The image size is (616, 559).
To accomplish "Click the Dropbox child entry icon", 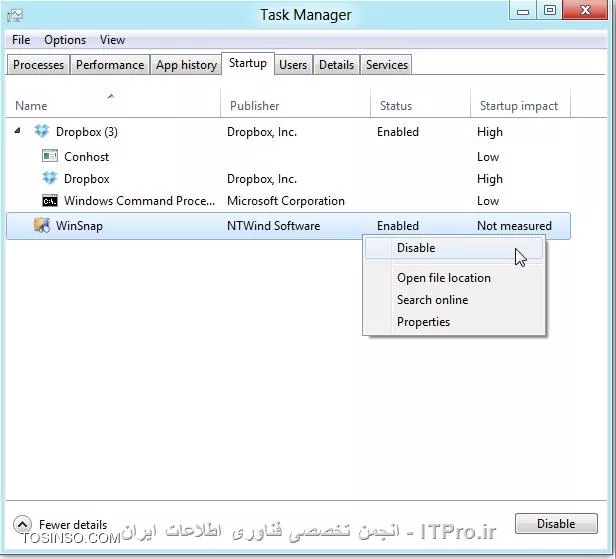I will point(50,178).
